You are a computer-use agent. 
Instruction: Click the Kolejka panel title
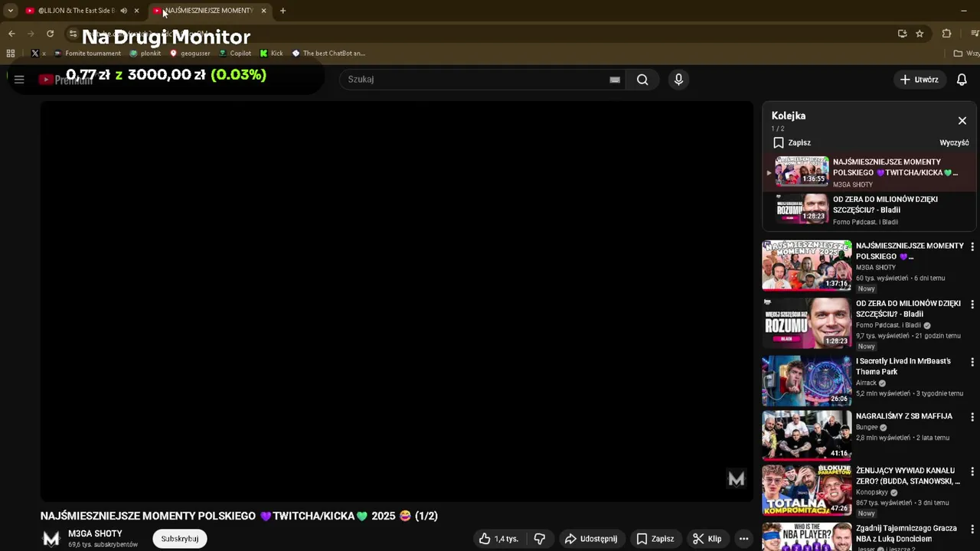coord(789,116)
